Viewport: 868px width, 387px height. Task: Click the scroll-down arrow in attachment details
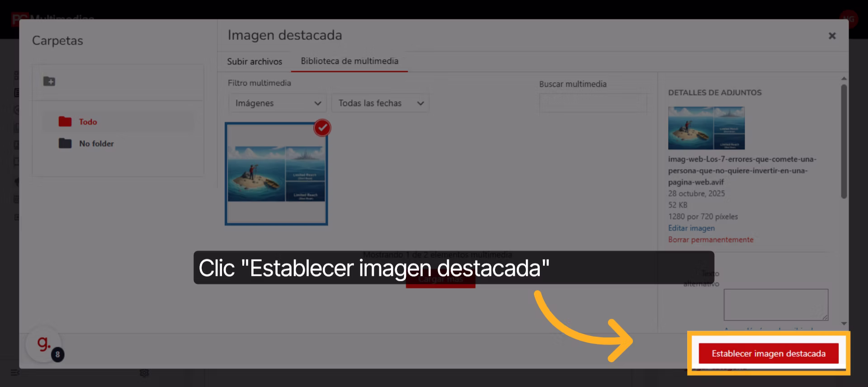844,324
